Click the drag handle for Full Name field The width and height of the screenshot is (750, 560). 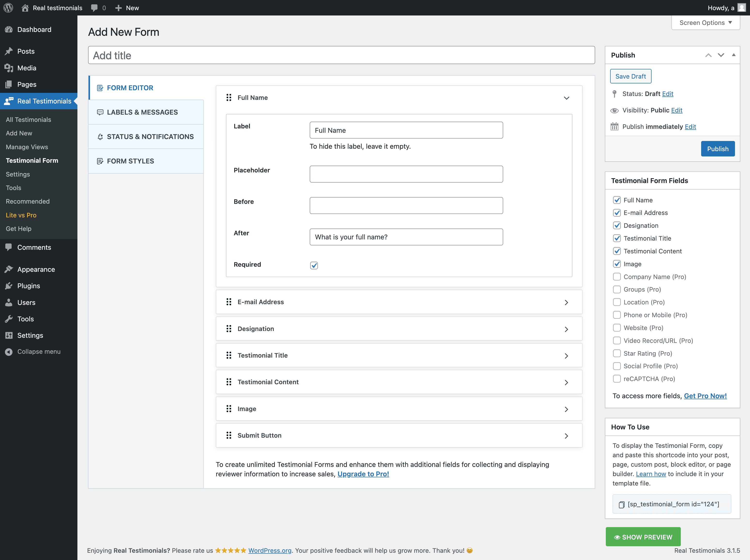click(x=229, y=98)
